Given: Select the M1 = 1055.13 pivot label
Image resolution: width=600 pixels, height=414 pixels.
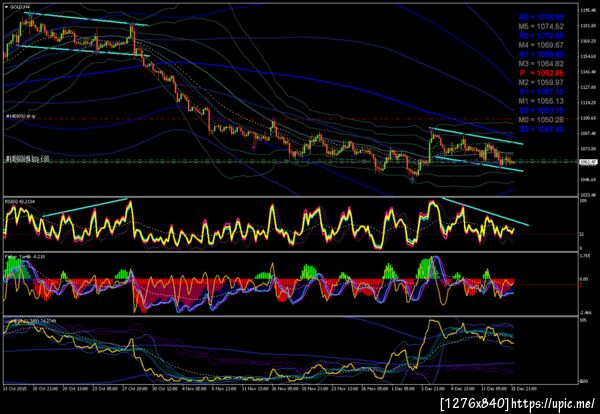Looking at the screenshot, I should pyautogui.click(x=541, y=101).
